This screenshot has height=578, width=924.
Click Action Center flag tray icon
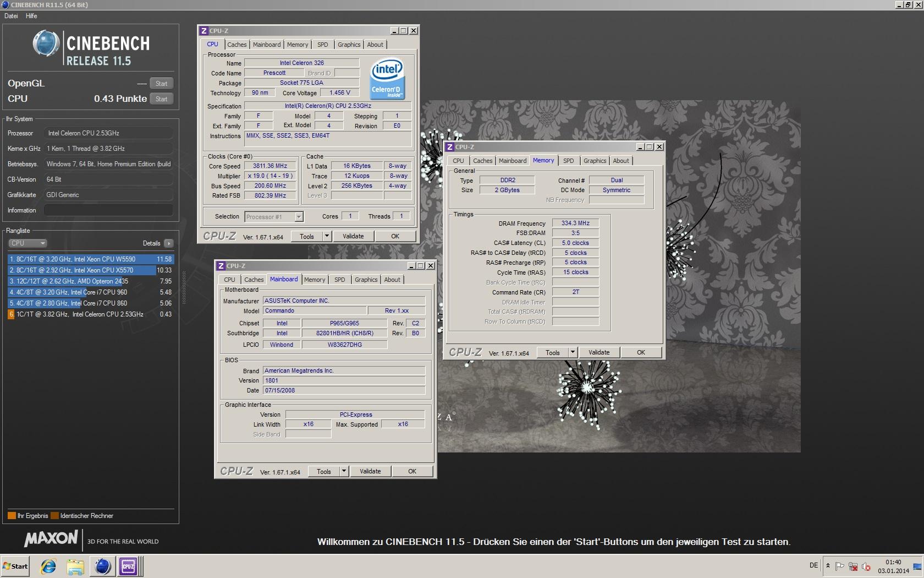pyautogui.click(x=840, y=566)
